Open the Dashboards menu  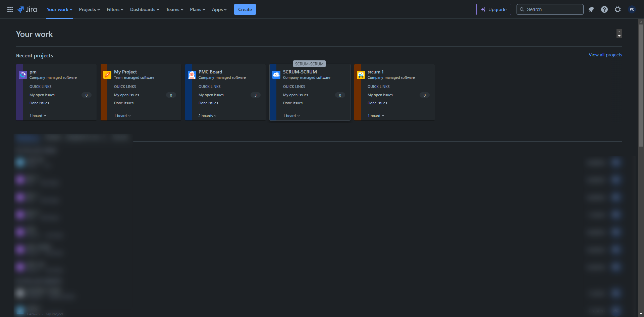point(145,9)
